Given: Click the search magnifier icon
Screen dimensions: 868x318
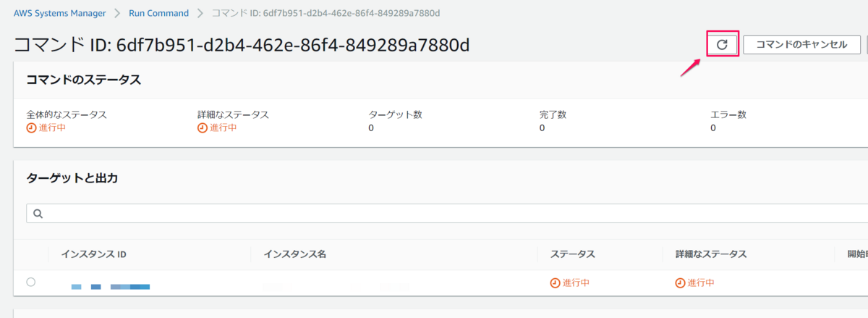Looking at the screenshot, I should click(x=38, y=214).
